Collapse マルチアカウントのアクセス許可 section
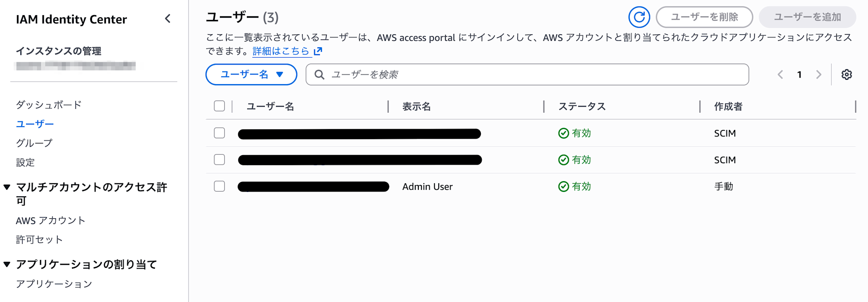The height and width of the screenshot is (302, 868). click(x=7, y=187)
